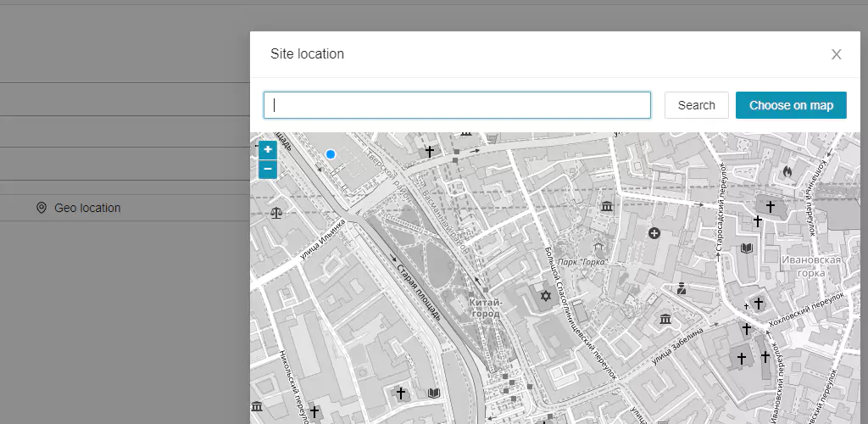
Task: Zoom in on the map
Action: coord(268,150)
